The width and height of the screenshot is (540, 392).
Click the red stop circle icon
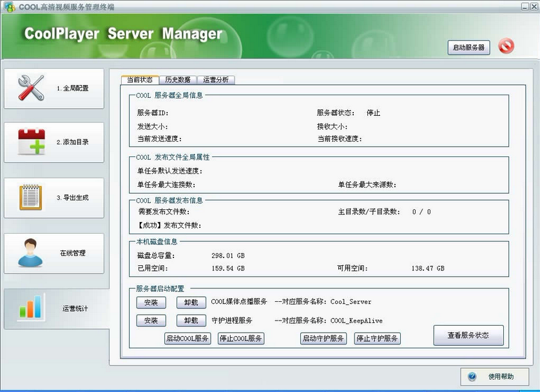506,47
